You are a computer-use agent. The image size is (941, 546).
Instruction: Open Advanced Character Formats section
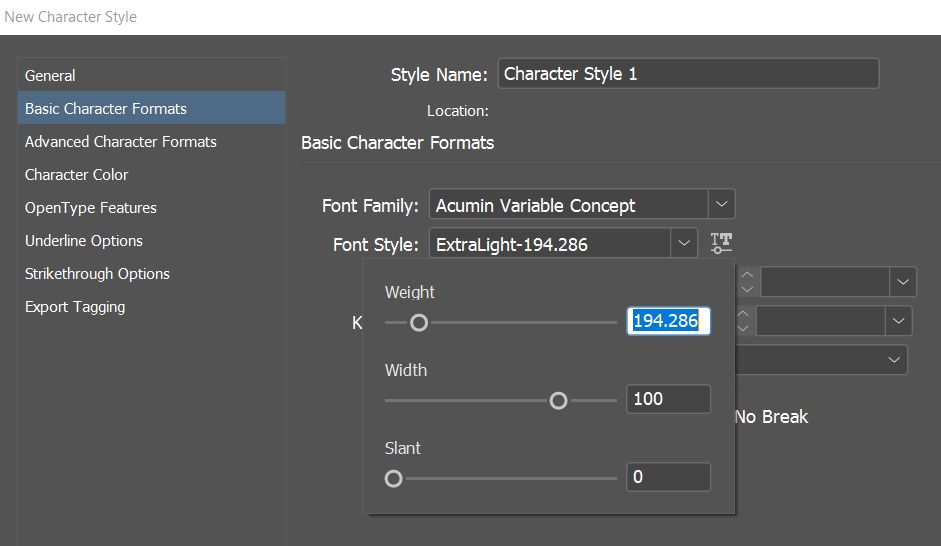click(x=120, y=142)
